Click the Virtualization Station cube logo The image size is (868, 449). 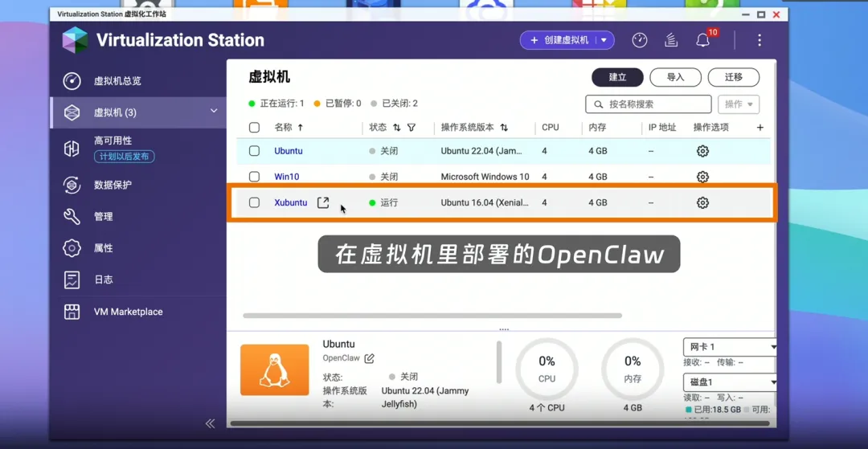(x=76, y=40)
